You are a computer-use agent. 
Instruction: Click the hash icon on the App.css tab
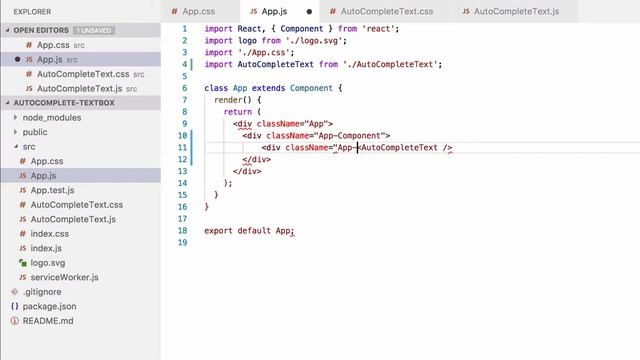pos(174,11)
